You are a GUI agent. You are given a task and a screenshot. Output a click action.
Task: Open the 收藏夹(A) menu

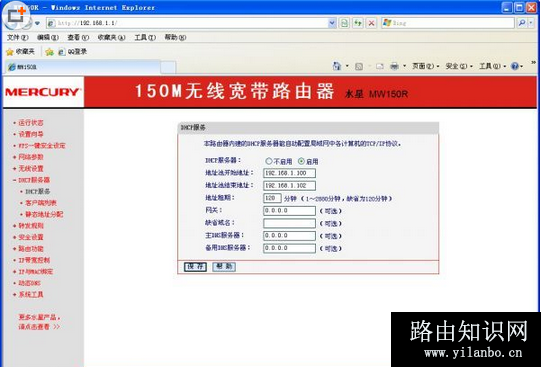(111, 37)
